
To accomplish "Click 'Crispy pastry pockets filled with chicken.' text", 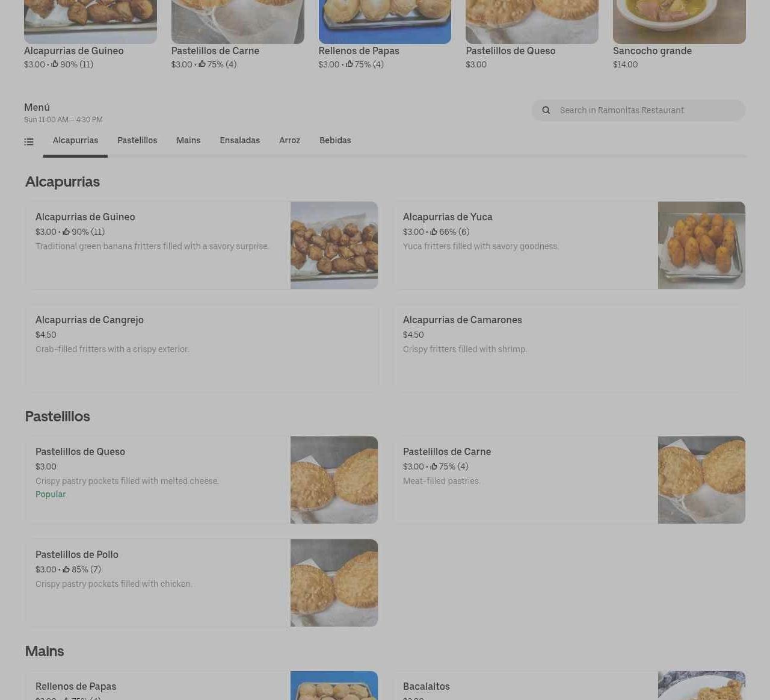I will pyautogui.click(x=114, y=584).
